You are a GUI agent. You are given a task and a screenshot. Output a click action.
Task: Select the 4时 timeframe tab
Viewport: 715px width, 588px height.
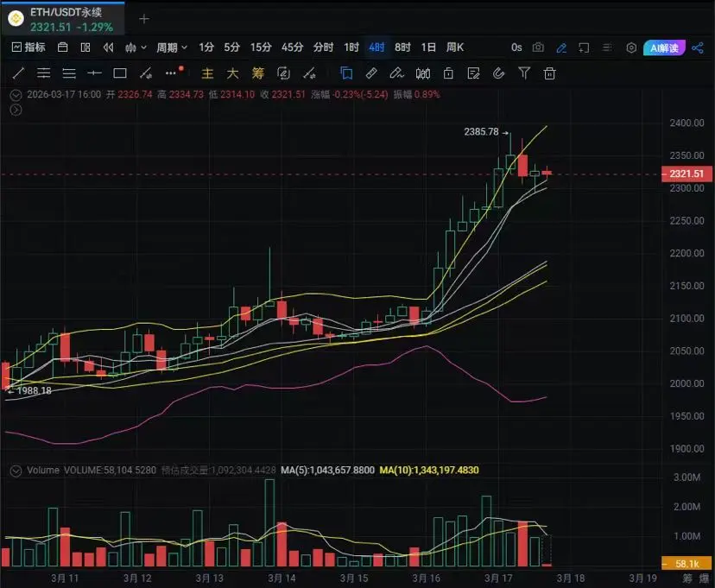tap(376, 47)
